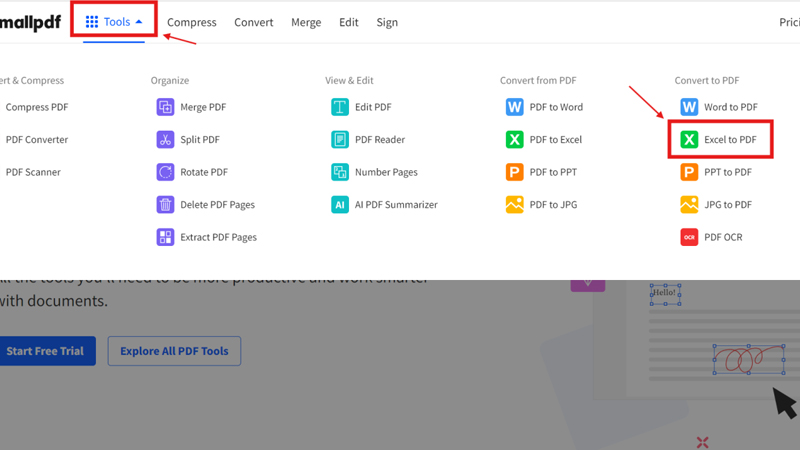Select the PDF to Word text
Screen dimensions: 800x450
click(556, 107)
